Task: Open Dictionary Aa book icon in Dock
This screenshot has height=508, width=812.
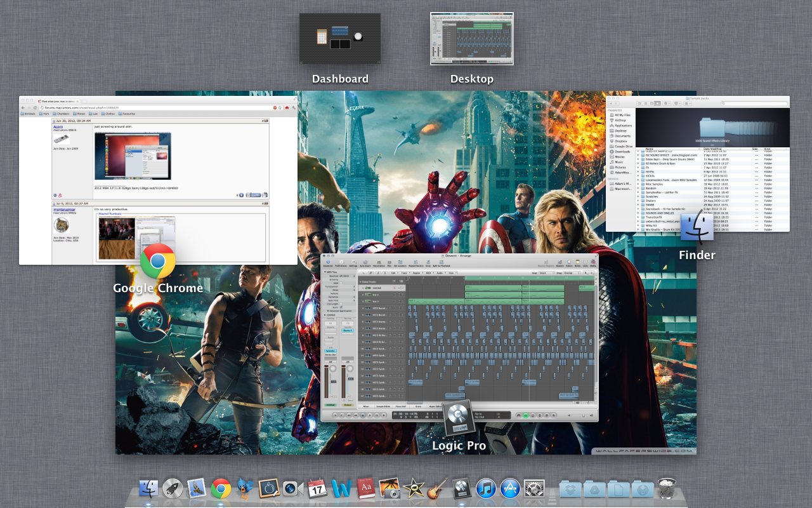Action: (366, 488)
